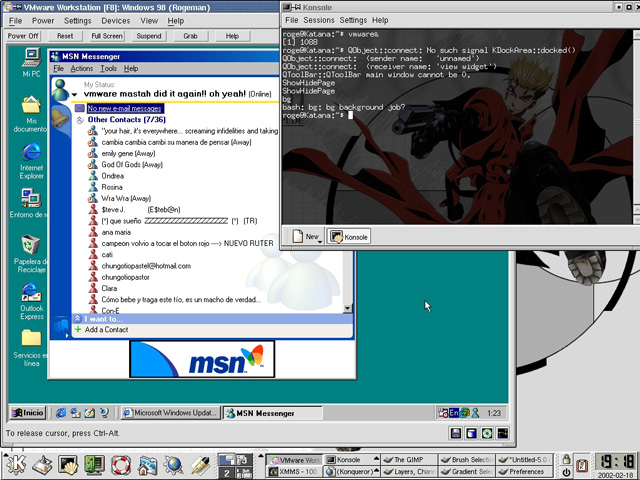Open the pen editor icon in KDE panel
The width and height of the screenshot is (640, 480).
pos(200,465)
